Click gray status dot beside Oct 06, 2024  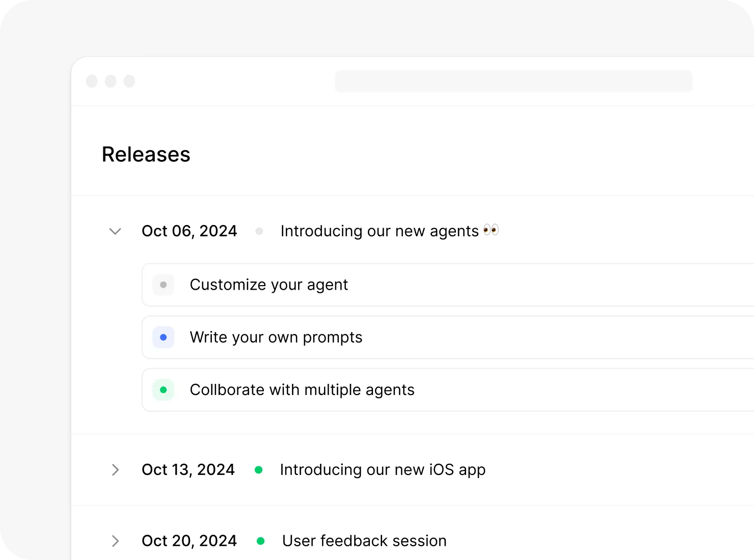pos(259,232)
